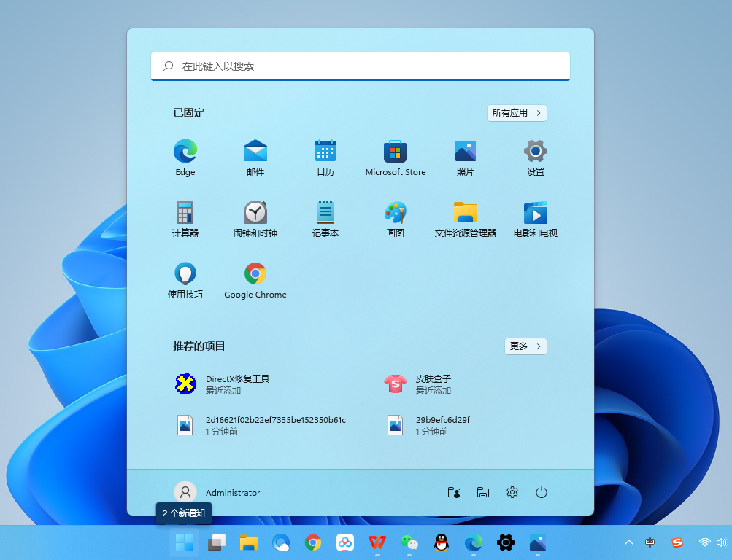Open Baidu Netdisk from the taskbar
Viewport: 732px width, 560px height.
[x=345, y=542]
